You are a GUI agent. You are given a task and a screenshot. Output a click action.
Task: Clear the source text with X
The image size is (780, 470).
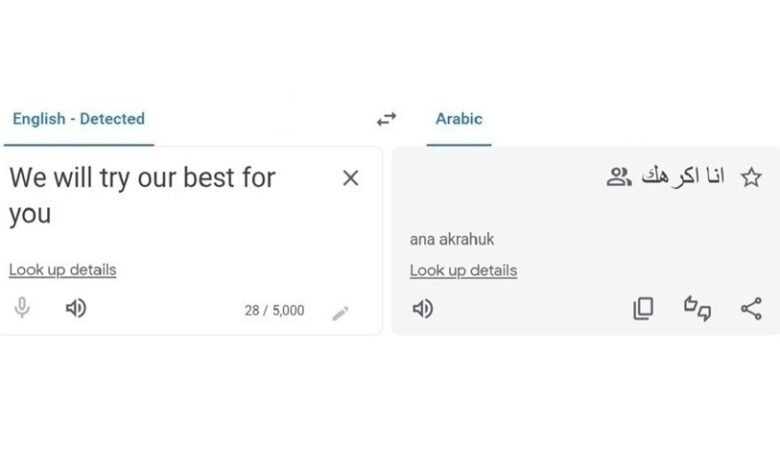350,178
